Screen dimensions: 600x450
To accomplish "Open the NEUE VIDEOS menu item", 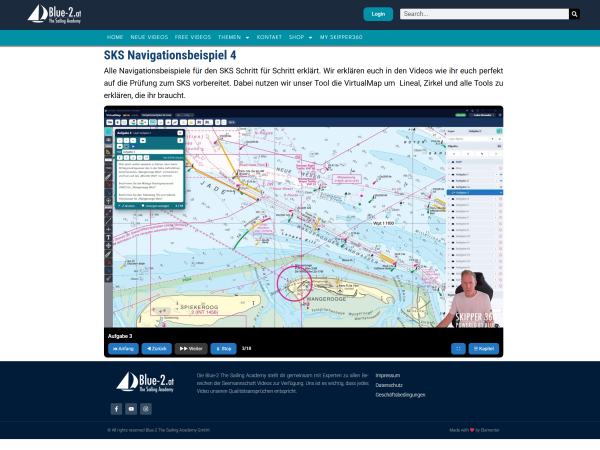I will coord(149,37).
